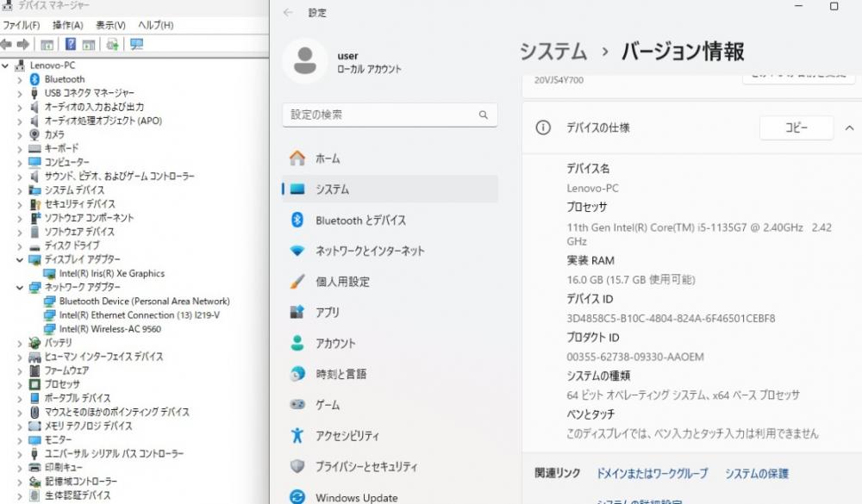The image size is (862, 504).
Task: Collapse the ネットワーク アダプター node
Action: pyautogui.click(x=20, y=288)
